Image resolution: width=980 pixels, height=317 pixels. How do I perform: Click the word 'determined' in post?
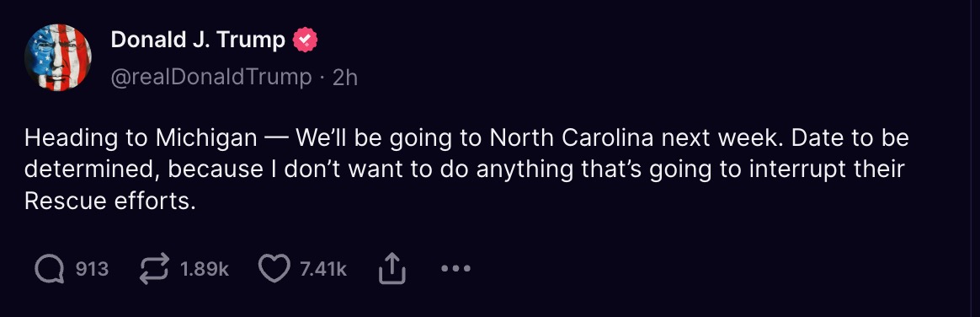pyautogui.click(x=88, y=170)
